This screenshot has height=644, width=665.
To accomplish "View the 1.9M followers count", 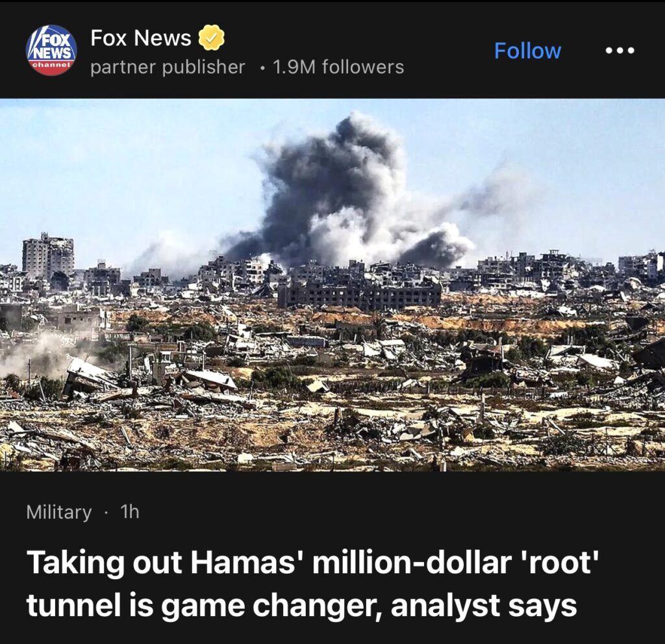I will [338, 67].
